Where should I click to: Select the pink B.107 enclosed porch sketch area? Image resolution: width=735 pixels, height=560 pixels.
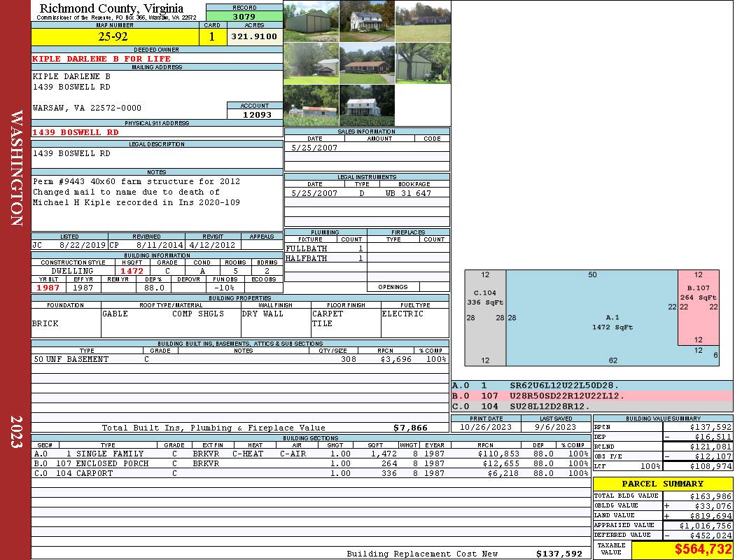[698, 307]
